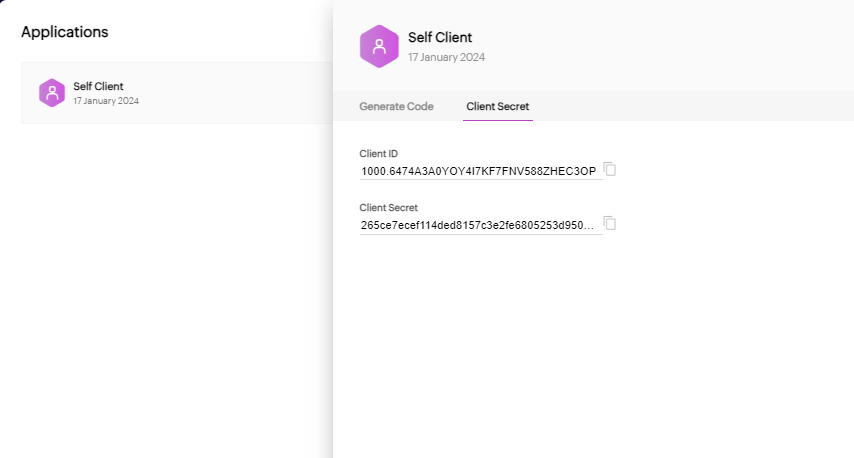854x458 pixels.
Task: Switch to the Generate Code tab
Action: coord(396,106)
